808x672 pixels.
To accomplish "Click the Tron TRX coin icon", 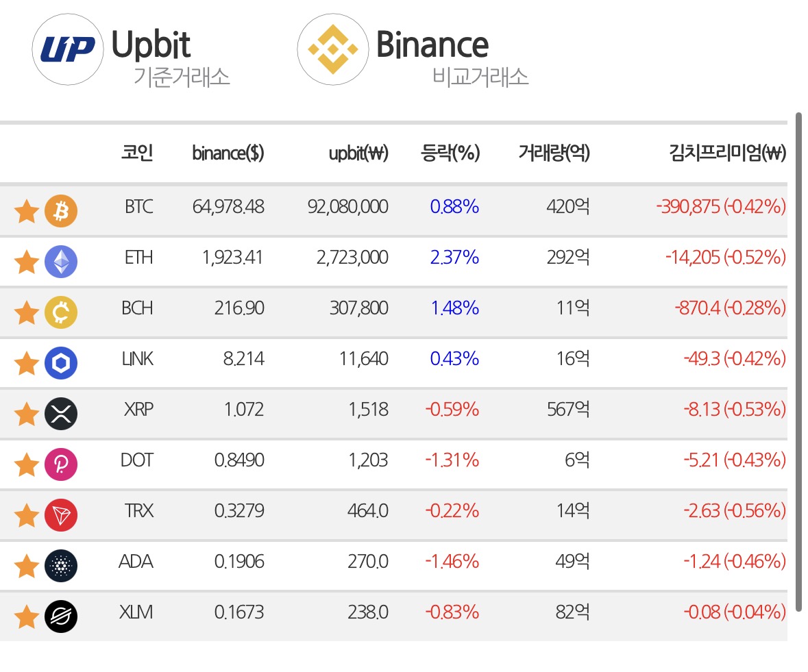I will pos(61,515).
